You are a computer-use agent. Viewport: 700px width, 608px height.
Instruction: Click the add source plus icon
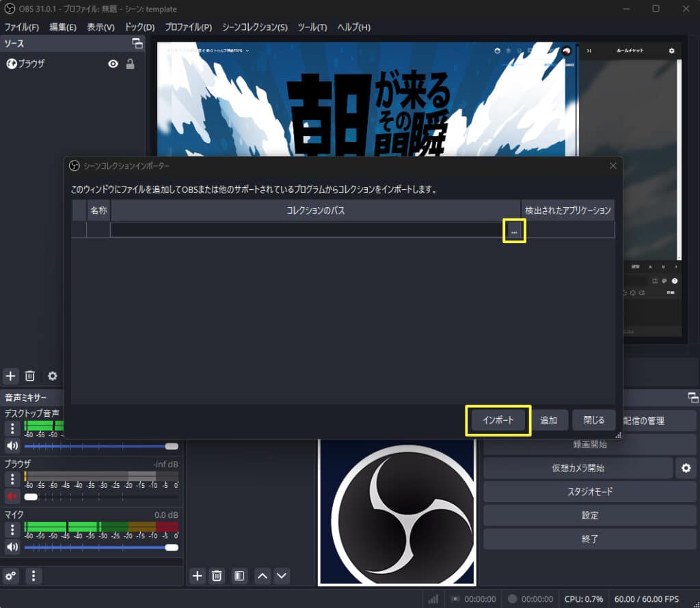pos(10,376)
